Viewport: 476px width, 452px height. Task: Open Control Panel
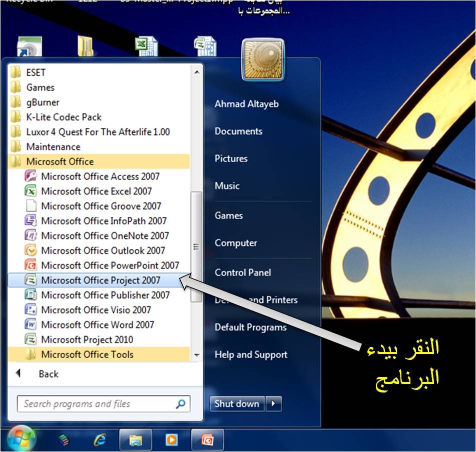click(x=243, y=272)
